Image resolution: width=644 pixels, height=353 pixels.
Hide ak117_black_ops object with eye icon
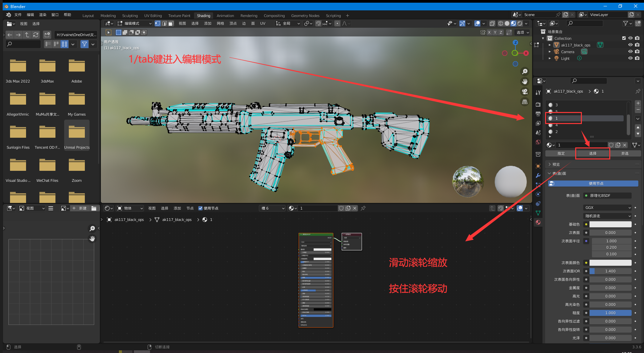pyautogui.click(x=630, y=45)
